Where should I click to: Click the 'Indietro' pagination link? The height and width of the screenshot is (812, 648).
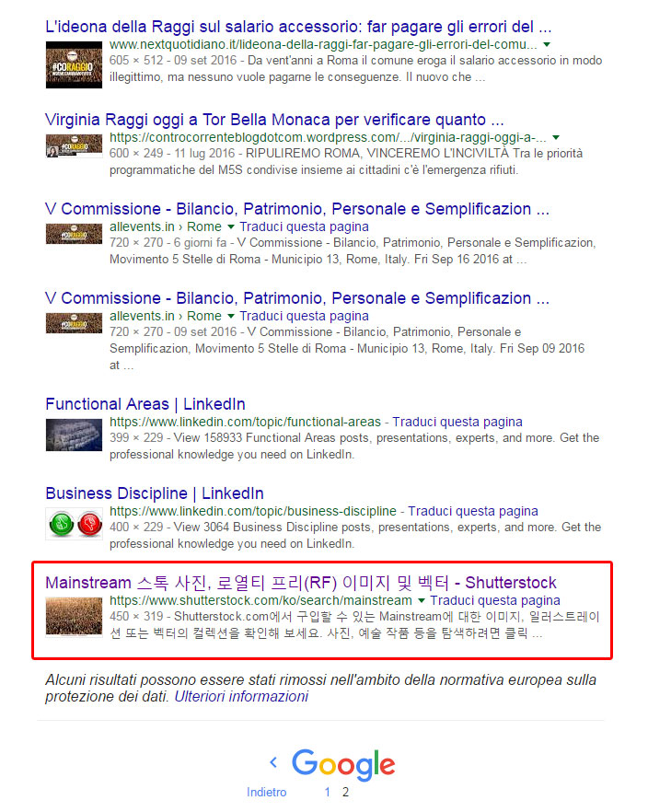[x=267, y=793]
